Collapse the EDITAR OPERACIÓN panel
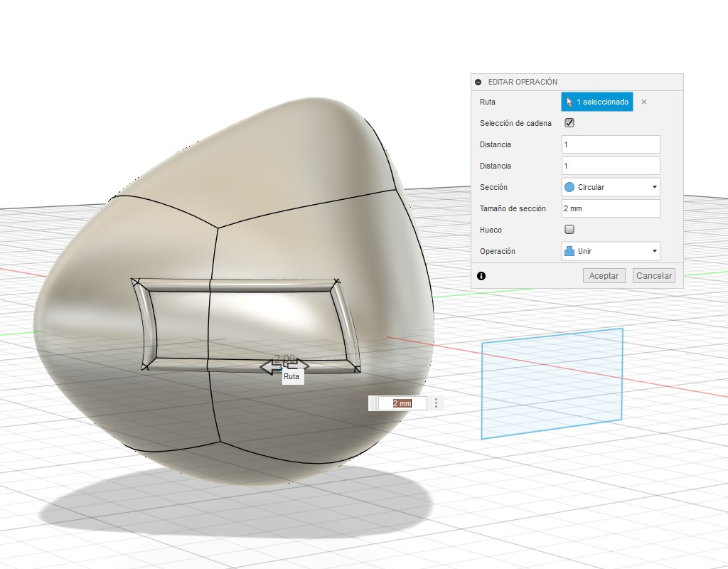 coord(478,82)
